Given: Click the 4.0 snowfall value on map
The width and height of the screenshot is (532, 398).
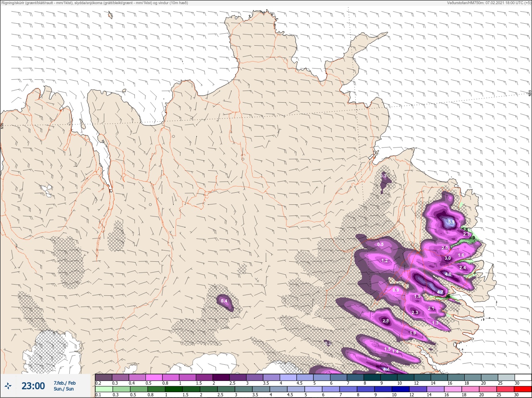Looking at the screenshot, I should tap(448, 274).
